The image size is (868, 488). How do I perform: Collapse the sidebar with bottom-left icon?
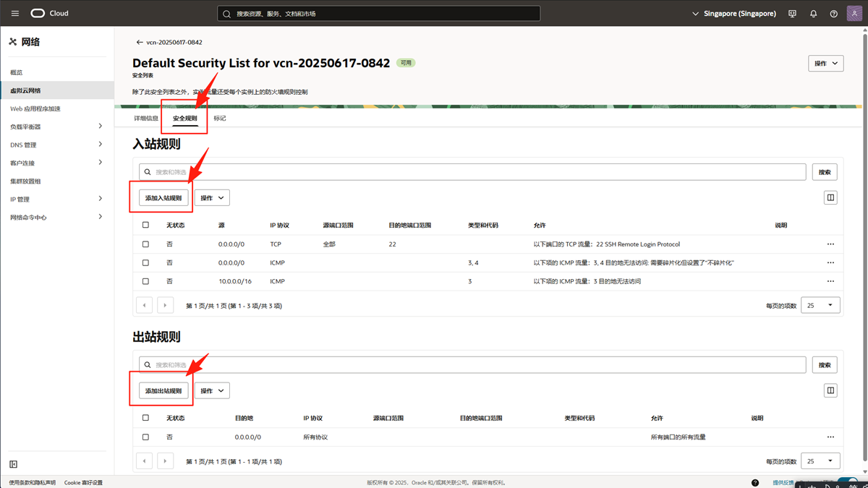13,464
